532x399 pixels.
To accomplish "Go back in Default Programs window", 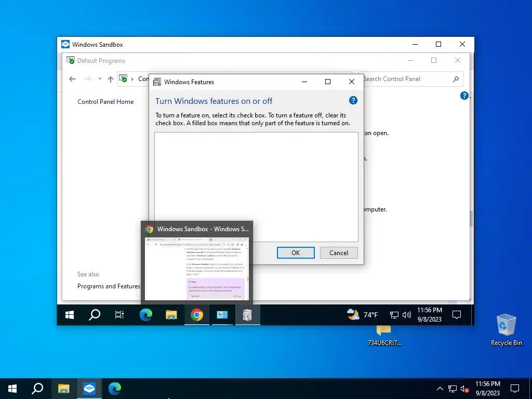I will pos(72,79).
